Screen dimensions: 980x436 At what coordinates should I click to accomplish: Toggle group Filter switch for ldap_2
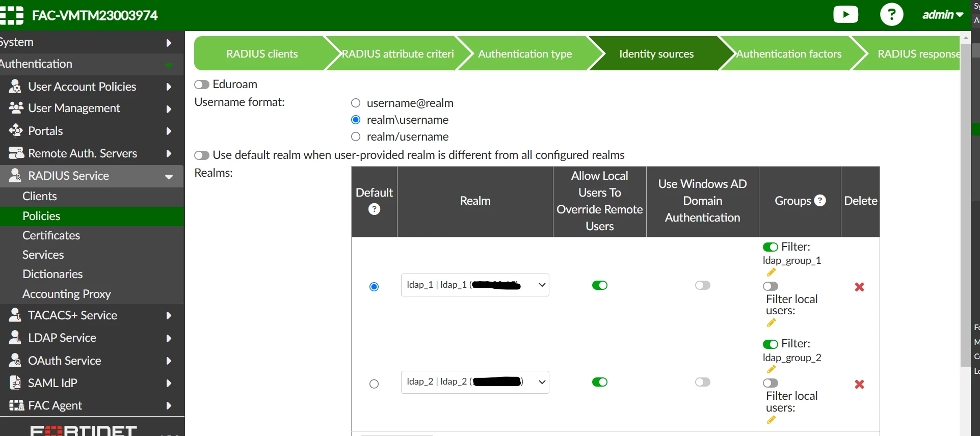coord(771,344)
